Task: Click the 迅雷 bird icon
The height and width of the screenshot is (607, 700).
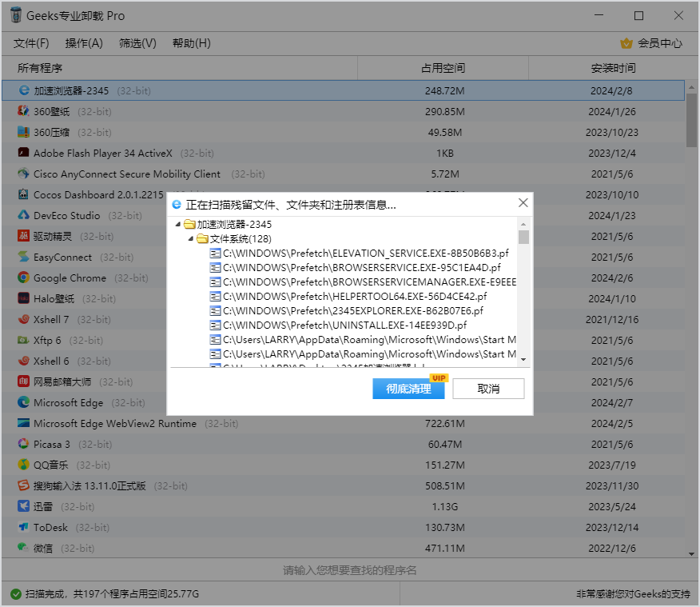Action: click(x=23, y=506)
